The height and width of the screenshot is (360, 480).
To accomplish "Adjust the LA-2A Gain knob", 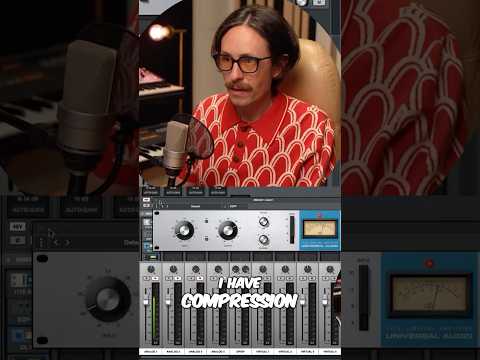I will [184, 230].
